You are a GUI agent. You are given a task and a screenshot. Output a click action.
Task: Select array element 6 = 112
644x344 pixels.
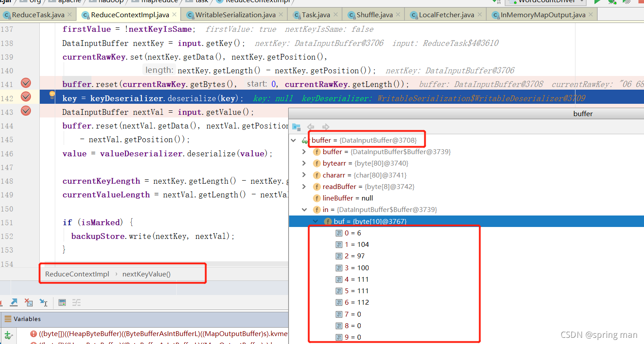[466, 302]
